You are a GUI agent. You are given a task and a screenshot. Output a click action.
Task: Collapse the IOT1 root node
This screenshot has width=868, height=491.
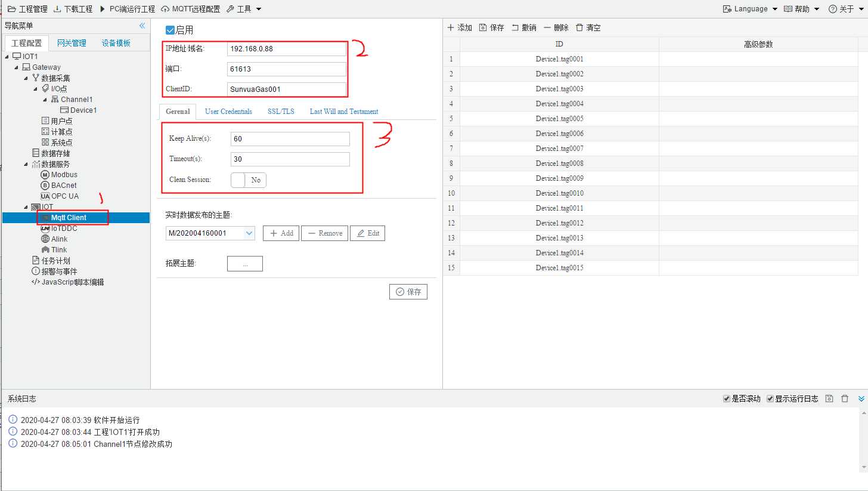(7, 56)
